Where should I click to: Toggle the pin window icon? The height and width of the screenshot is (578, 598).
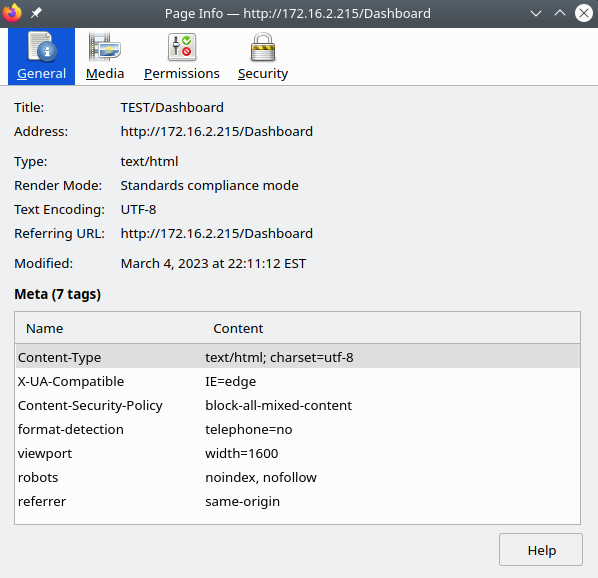click(36, 13)
